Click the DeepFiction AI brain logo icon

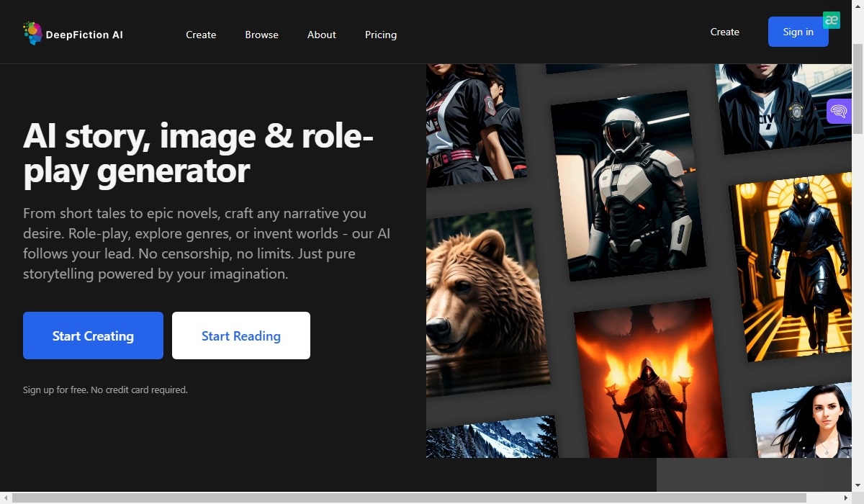pyautogui.click(x=32, y=34)
